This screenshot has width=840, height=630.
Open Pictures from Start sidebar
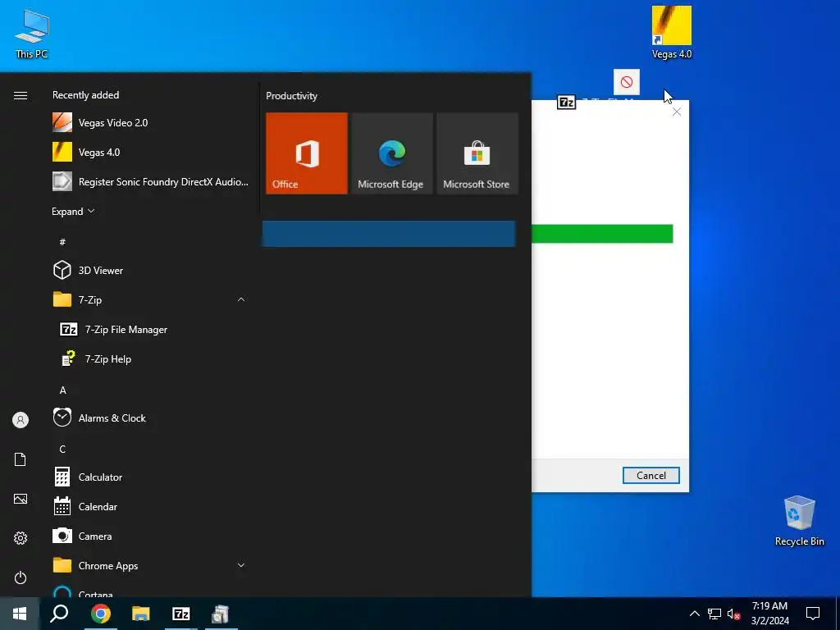[x=21, y=499]
